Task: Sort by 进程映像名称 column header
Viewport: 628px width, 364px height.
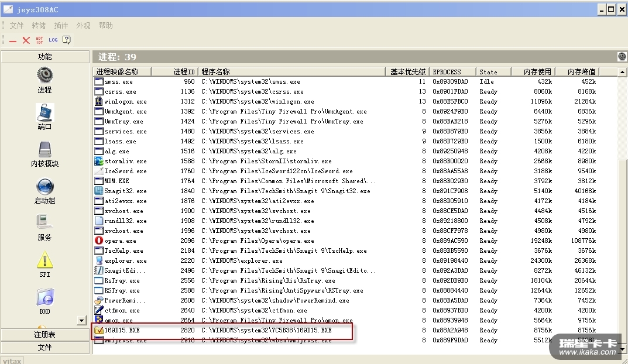Action: (122, 71)
